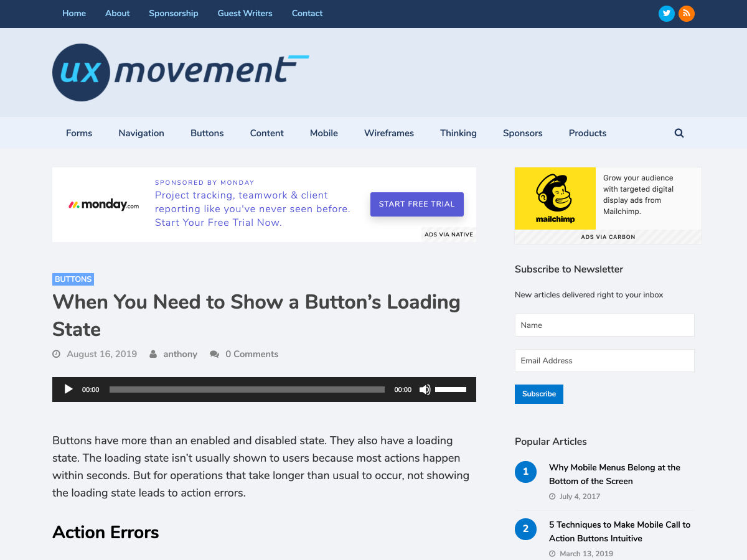Go to the Wireframes category
This screenshot has height=560, width=747.
(389, 133)
